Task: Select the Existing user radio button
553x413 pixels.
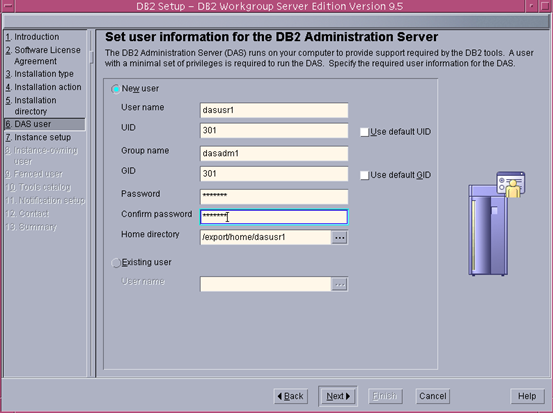Action: [116, 263]
